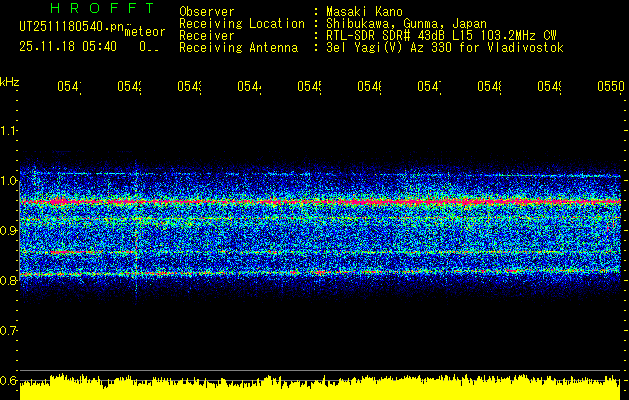629x400 pixels.
Task: Click the 0.7 kHz axis label
Action: (x=9, y=331)
